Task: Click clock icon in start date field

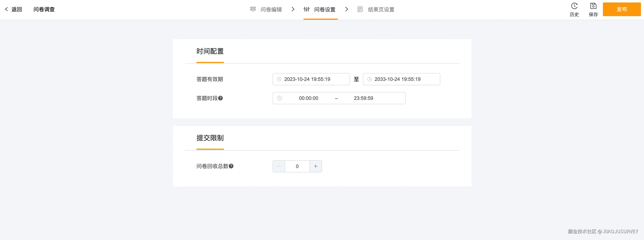Action: coord(279,79)
